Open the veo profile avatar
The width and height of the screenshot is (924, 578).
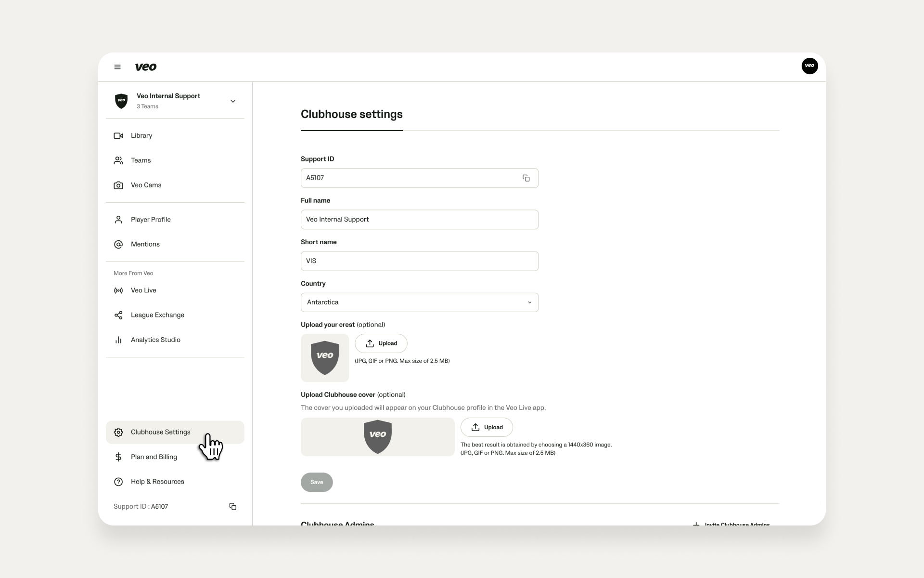click(x=809, y=66)
